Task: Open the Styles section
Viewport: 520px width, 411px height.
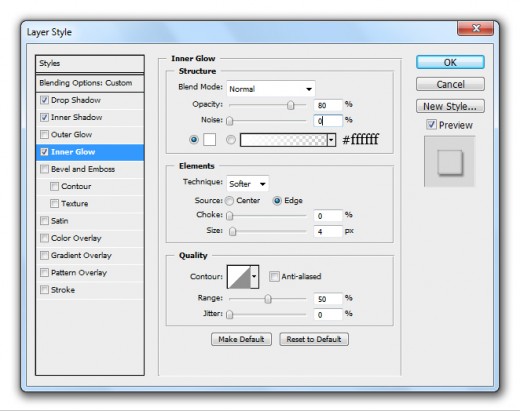Action: click(x=90, y=63)
